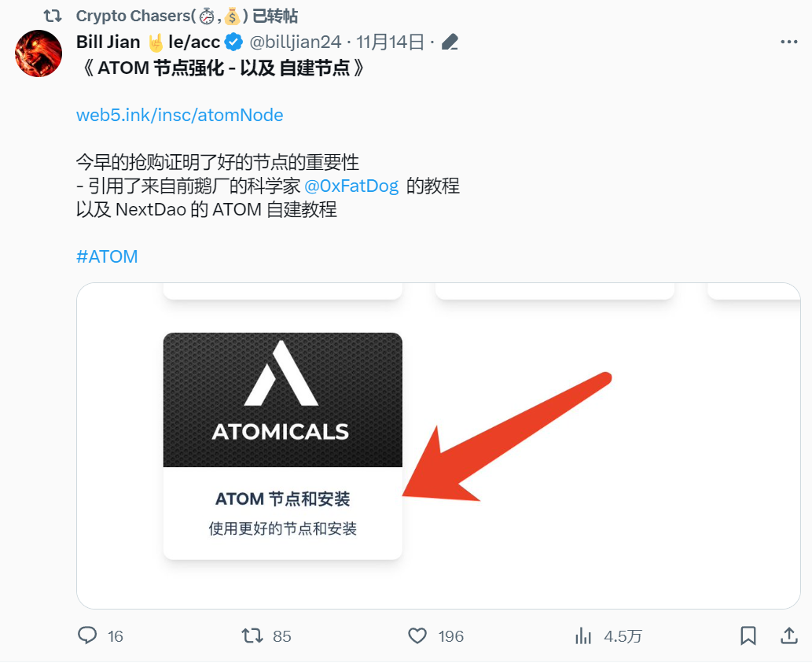Like the post with heart icon
Image resolution: width=812 pixels, height=663 pixels.
[417, 635]
